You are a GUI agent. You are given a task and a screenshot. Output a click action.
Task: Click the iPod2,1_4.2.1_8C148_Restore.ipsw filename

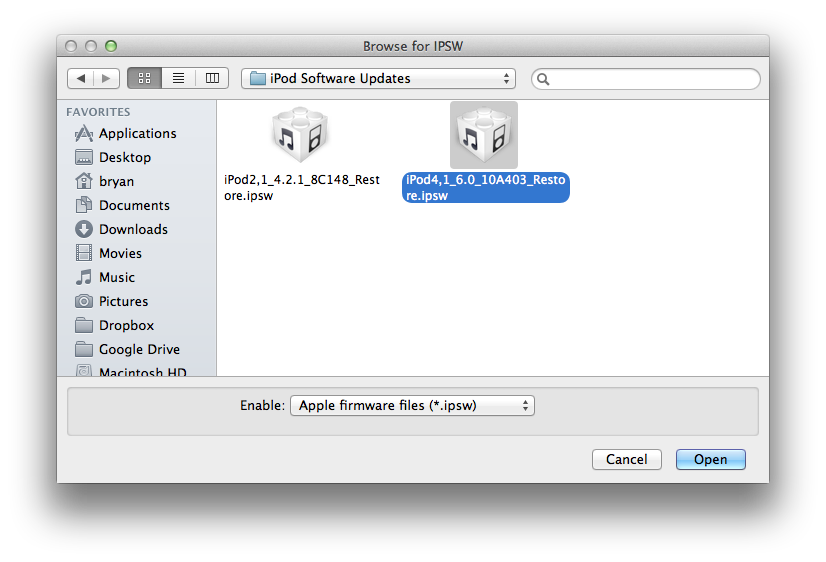[x=301, y=188]
